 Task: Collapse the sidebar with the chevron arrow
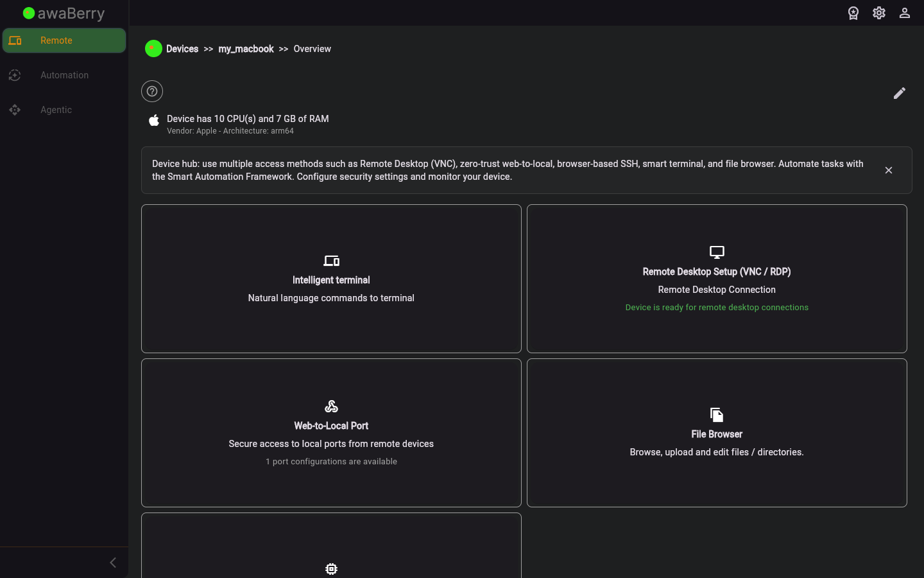click(113, 563)
